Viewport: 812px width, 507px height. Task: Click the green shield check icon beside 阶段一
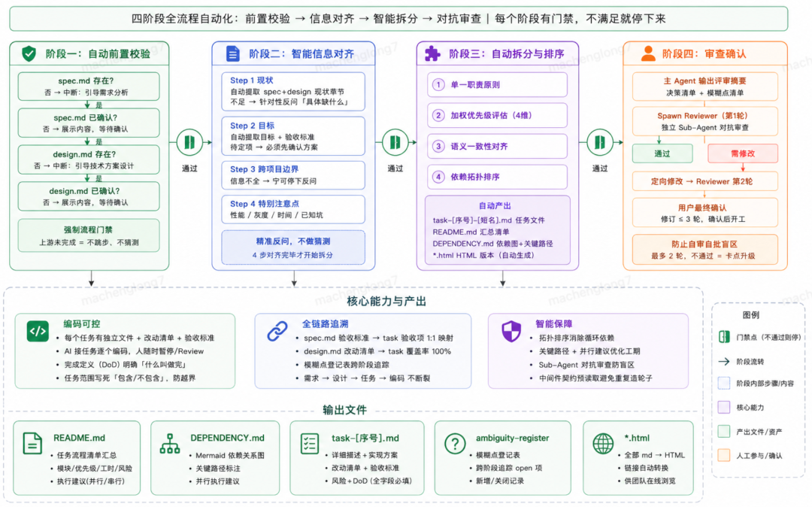[x=29, y=53]
